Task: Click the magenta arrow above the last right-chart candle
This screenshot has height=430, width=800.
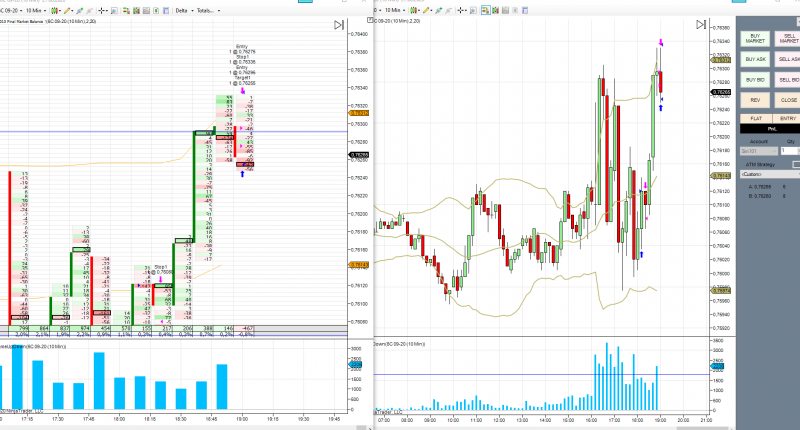Action: [661, 42]
